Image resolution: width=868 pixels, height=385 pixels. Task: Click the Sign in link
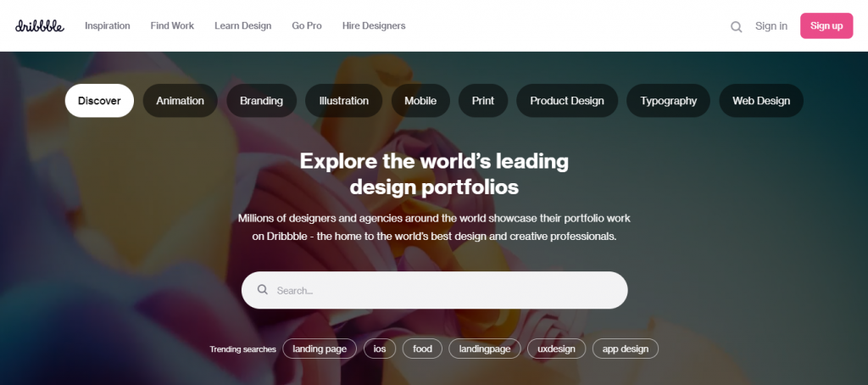771,26
